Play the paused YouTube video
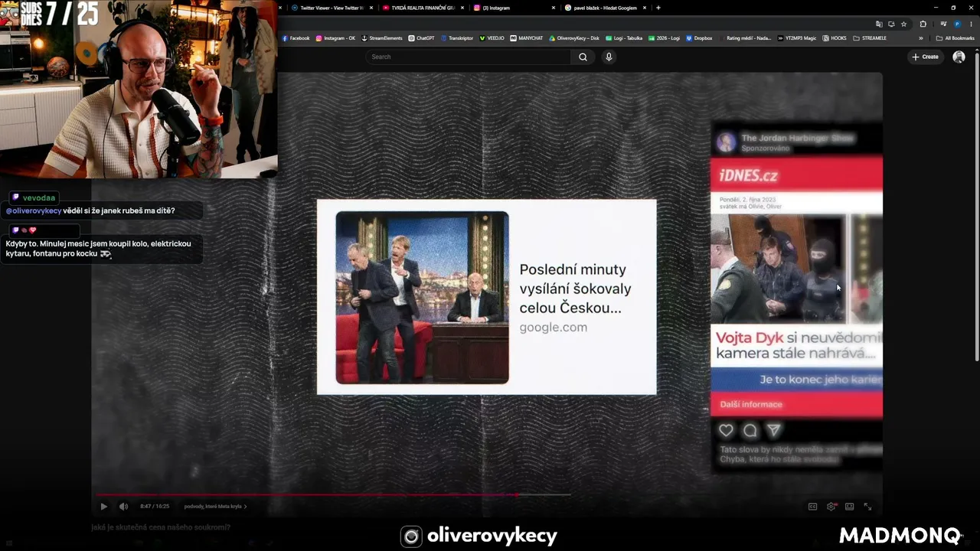980x551 pixels. click(x=104, y=506)
